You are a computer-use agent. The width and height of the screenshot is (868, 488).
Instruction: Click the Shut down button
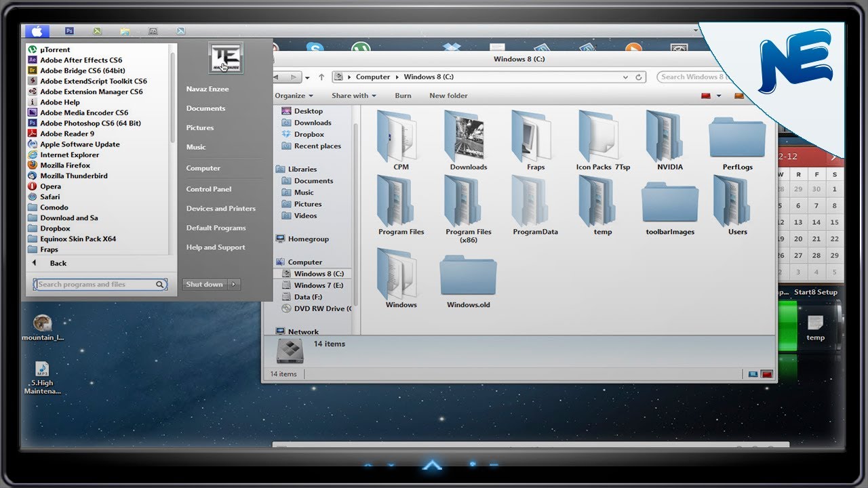[205, 285]
